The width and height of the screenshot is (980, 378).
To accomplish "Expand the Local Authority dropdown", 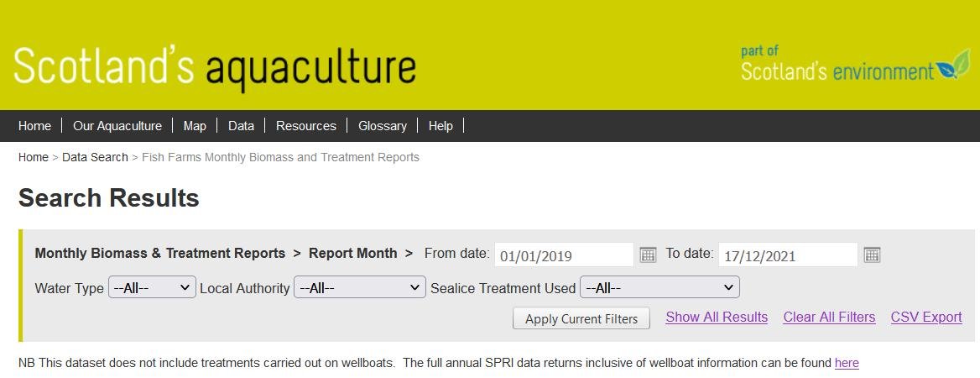I will (360, 287).
